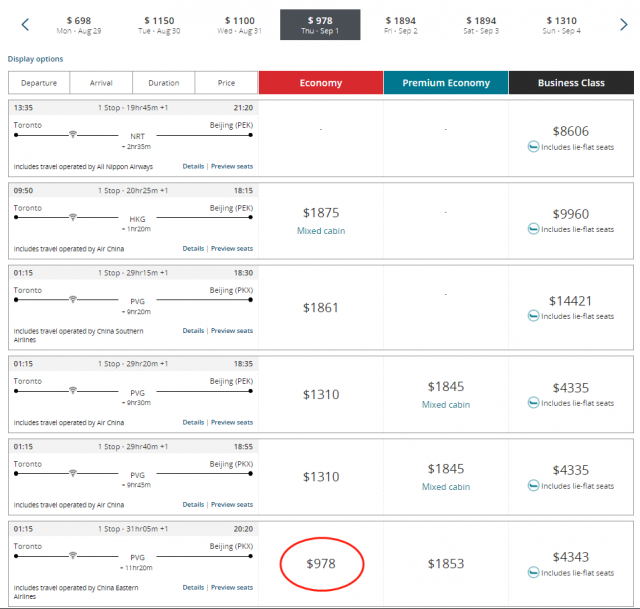Click lie-flat seat icon under $14421 fare

[x=533, y=316]
